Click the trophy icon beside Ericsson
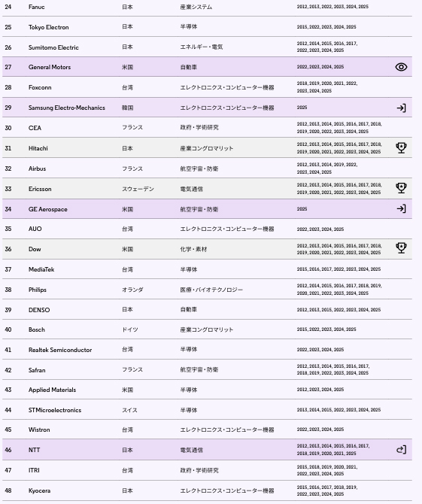Screen dimensions: 422x504 (401, 188)
